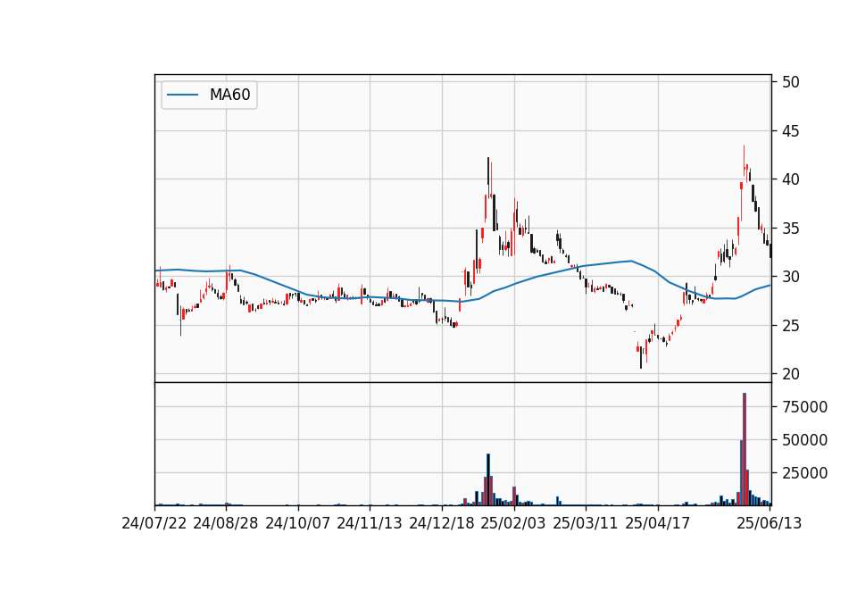The height and width of the screenshot is (616, 857).
Task: Click the 24/07/22 date label
Action: tap(154, 523)
